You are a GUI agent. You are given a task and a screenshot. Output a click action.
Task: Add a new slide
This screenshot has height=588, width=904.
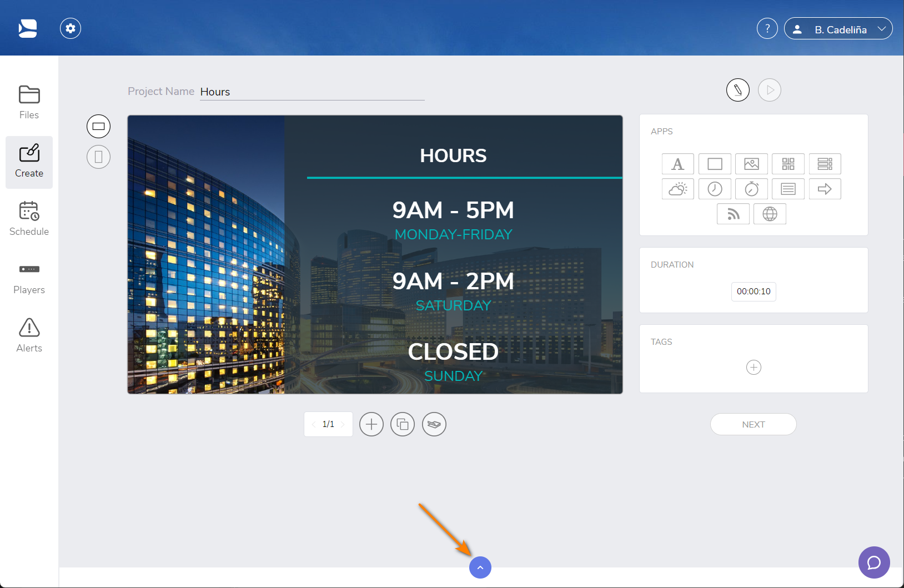[371, 424]
